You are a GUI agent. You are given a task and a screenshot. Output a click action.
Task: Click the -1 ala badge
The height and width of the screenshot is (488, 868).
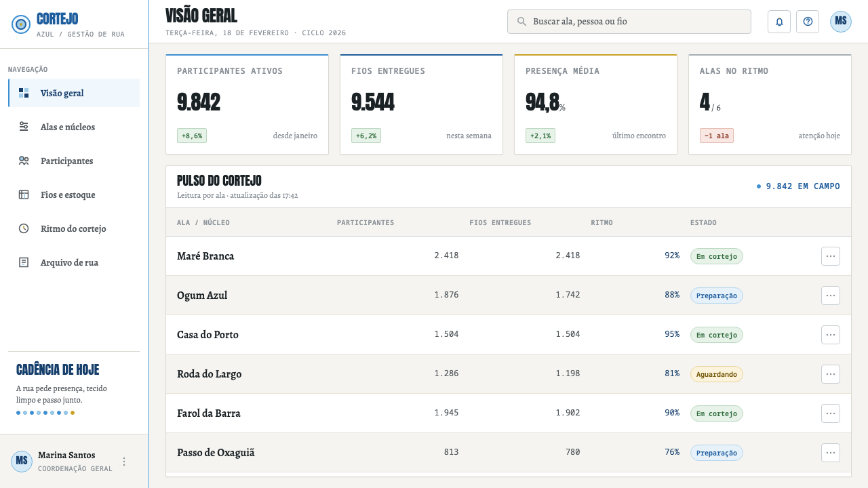click(x=717, y=136)
